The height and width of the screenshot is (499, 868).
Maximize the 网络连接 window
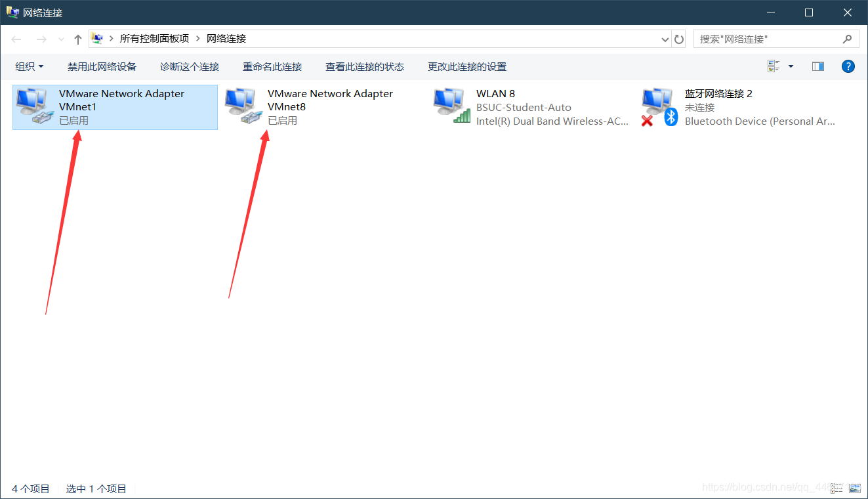pos(809,12)
